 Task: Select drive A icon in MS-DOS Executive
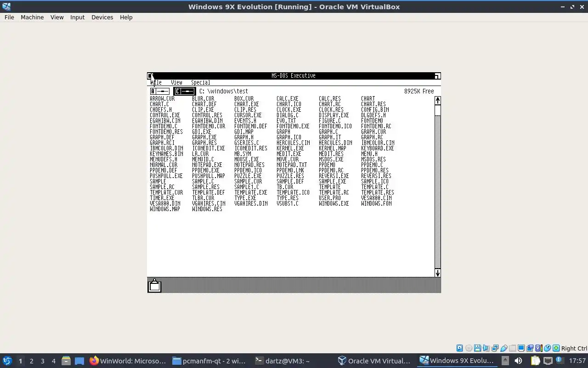pyautogui.click(x=160, y=92)
